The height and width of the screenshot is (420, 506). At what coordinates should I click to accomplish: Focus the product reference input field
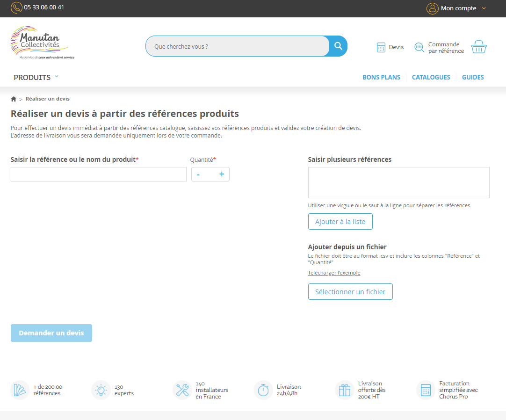pos(98,174)
